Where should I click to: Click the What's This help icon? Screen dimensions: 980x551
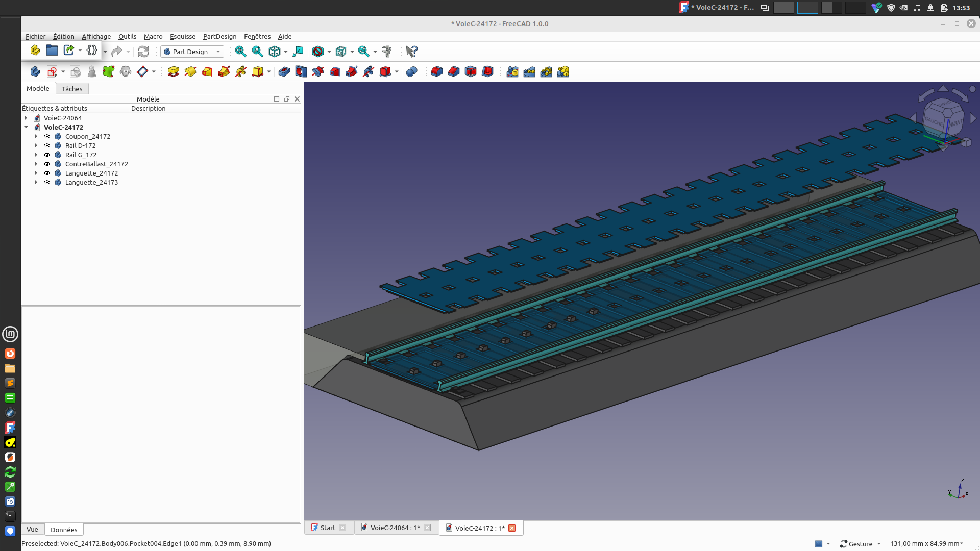click(x=411, y=52)
